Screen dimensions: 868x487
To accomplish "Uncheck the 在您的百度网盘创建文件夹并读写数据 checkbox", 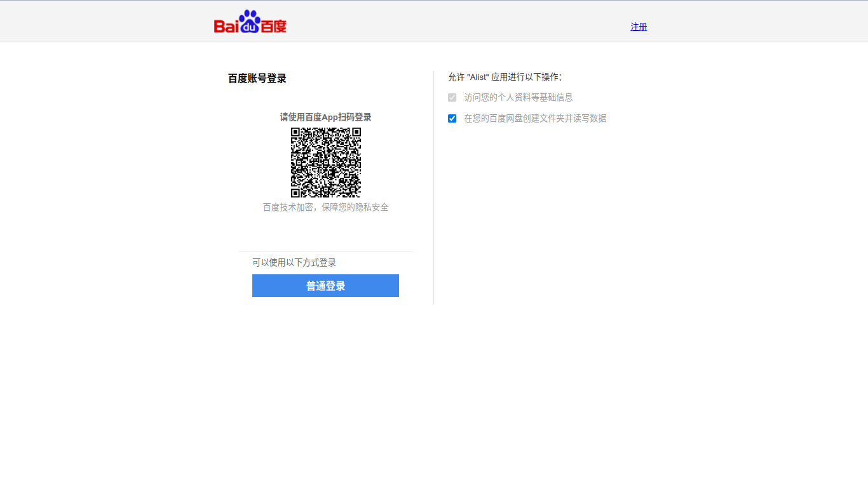I will (452, 119).
